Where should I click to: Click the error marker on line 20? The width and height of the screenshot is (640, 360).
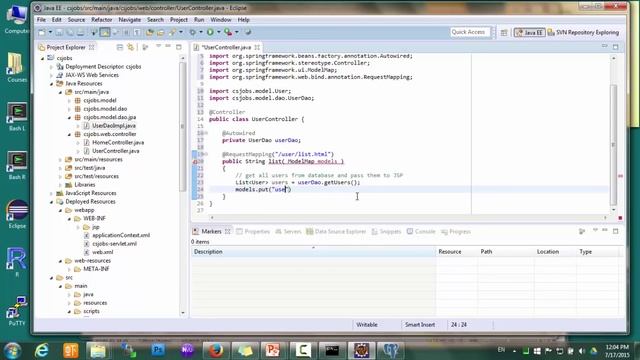point(195,162)
